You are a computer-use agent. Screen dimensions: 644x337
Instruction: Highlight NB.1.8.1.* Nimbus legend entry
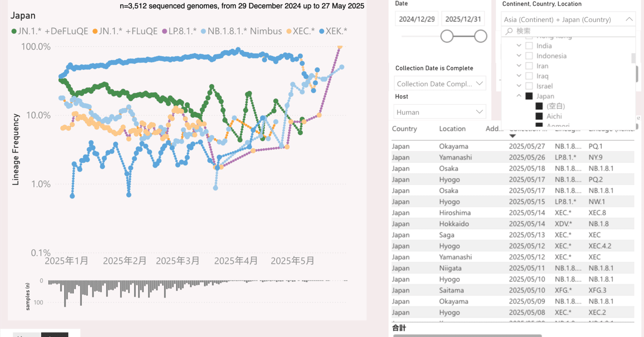tap(242, 31)
